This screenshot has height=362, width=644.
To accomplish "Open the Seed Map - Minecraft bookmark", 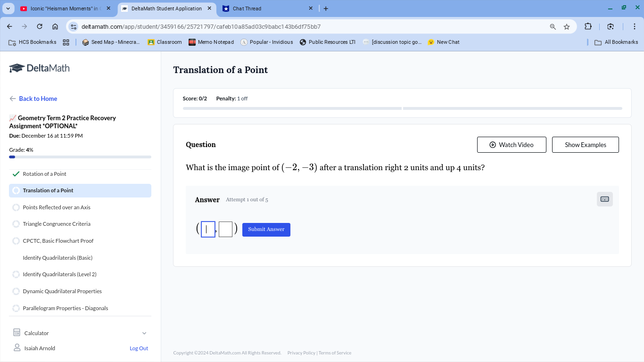I will tap(111, 42).
